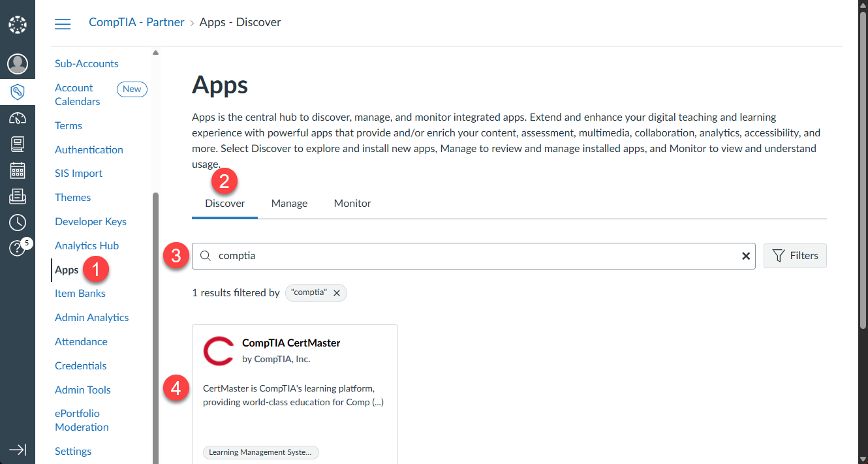Open the Filters button

(x=795, y=256)
